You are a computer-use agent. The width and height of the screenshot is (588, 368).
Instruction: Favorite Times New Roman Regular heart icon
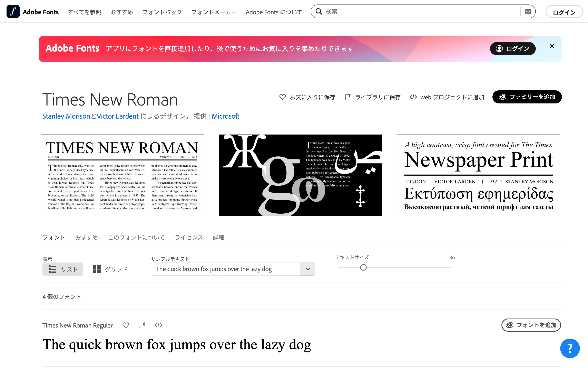click(x=126, y=325)
